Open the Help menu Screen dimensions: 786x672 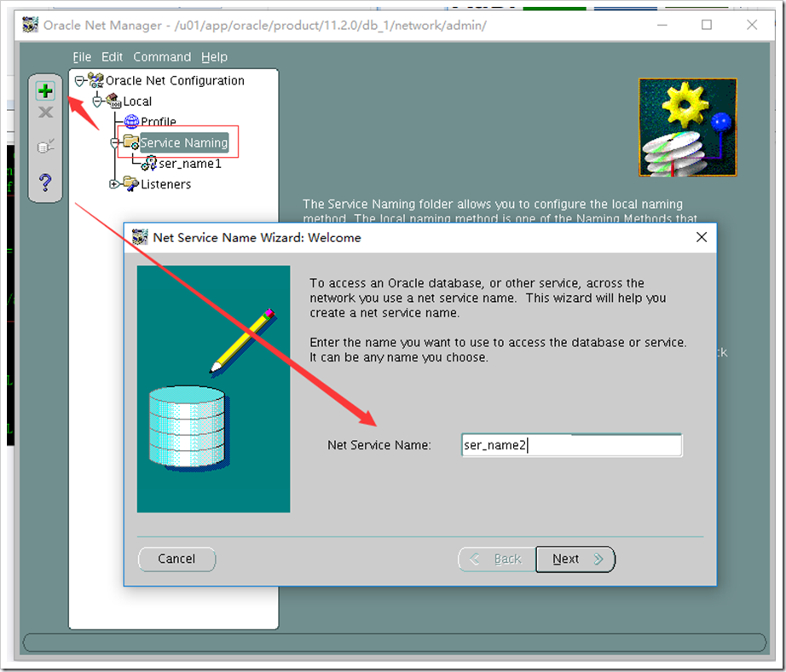(x=214, y=57)
